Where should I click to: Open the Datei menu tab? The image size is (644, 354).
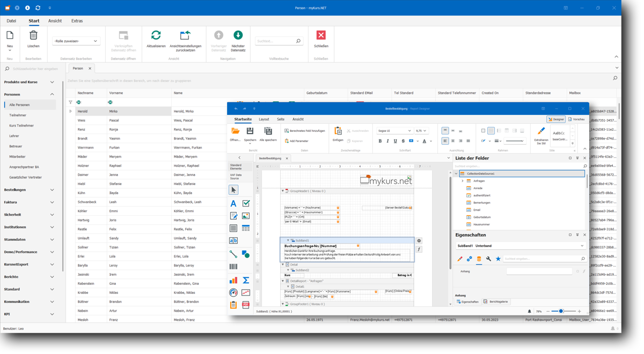click(11, 21)
